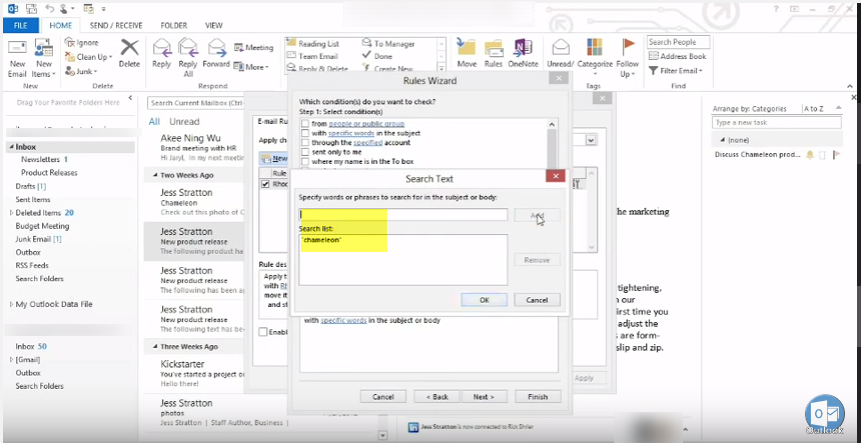Click the Rules icon in ribbon
Image resolution: width=861 pixels, height=443 pixels.
tap(494, 48)
